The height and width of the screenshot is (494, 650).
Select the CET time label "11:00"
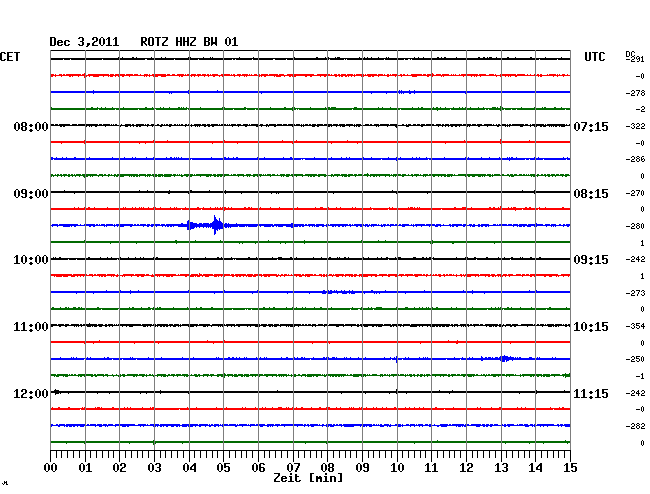point(31,327)
